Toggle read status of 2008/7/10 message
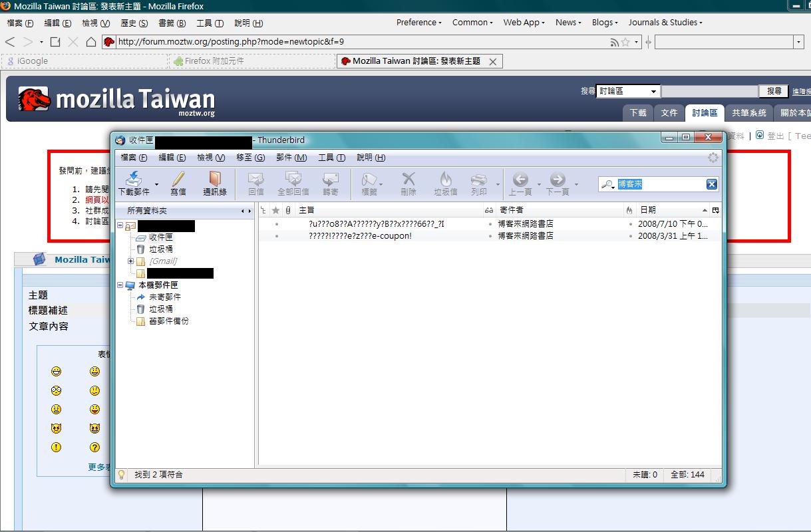 point(489,224)
